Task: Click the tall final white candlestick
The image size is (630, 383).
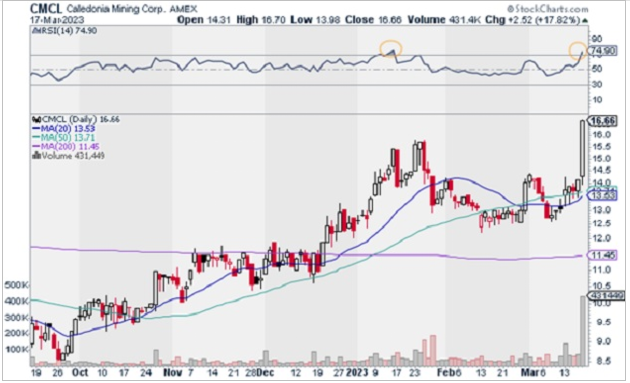Action: [583, 148]
